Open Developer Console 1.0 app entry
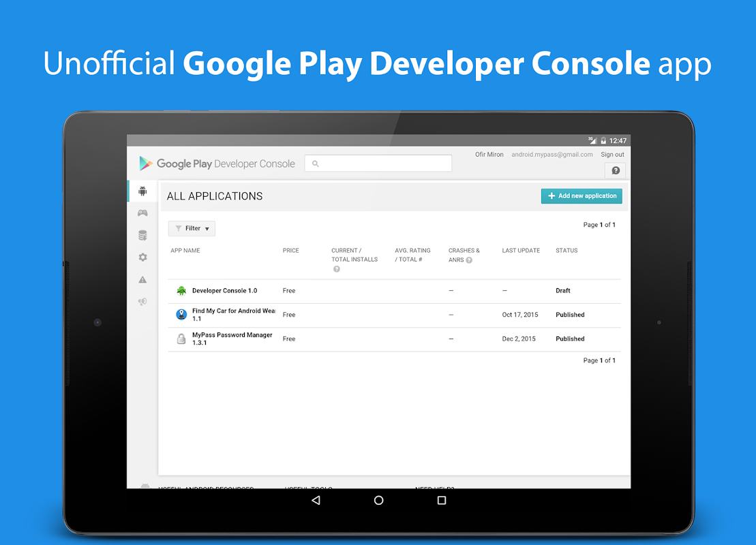The width and height of the screenshot is (756, 545). click(225, 291)
